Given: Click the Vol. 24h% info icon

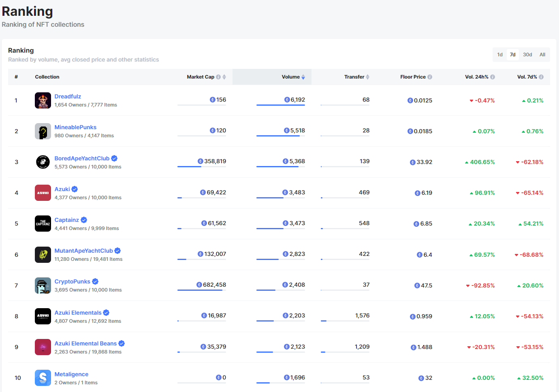Looking at the screenshot, I should coord(493,77).
